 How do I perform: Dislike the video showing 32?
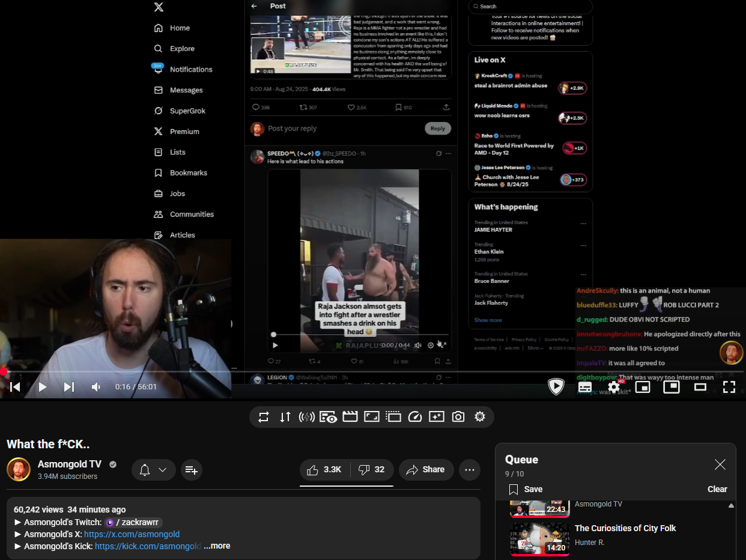click(372, 470)
